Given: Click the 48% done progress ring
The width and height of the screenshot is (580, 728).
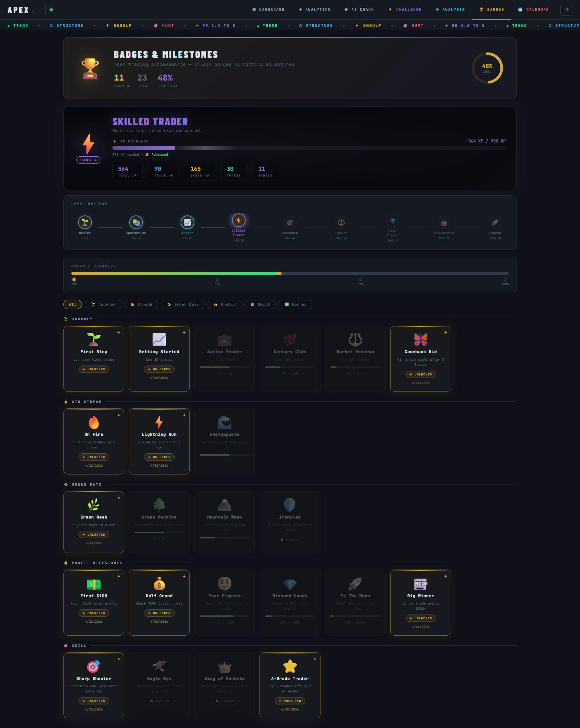Looking at the screenshot, I should point(487,68).
